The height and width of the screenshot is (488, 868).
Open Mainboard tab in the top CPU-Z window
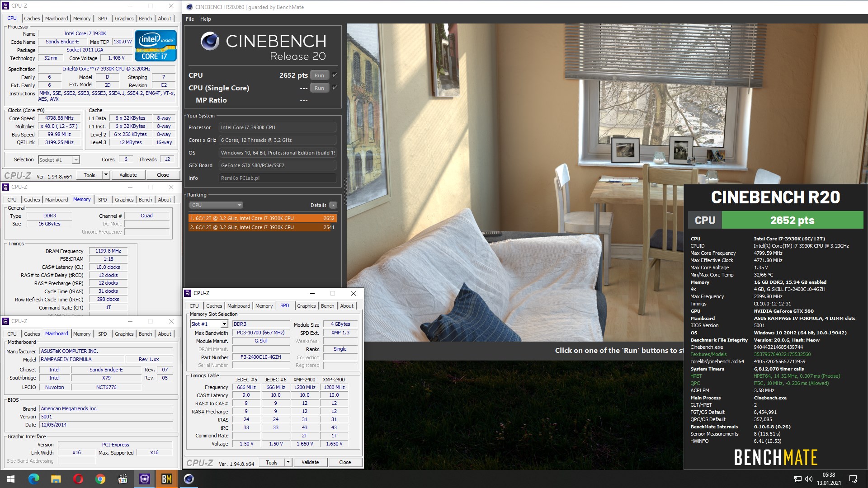(57, 19)
